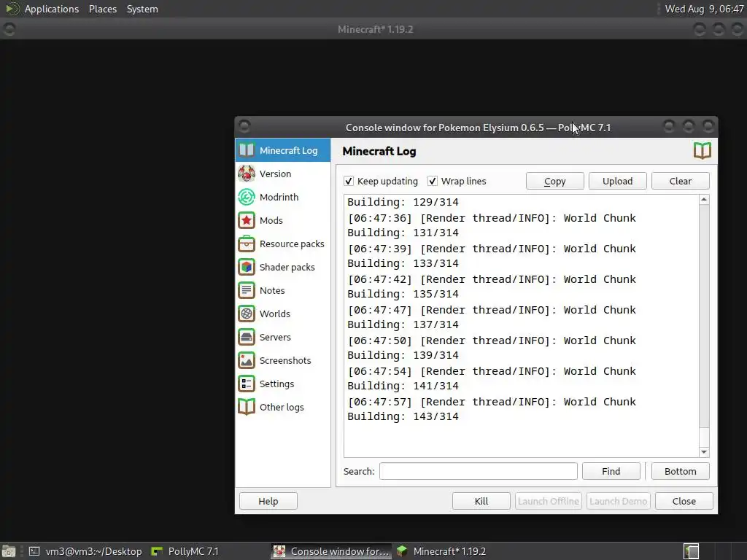Upload the Minecraft log
This screenshot has width=747, height=560.
pyautogui.click(x=617, y=181)
